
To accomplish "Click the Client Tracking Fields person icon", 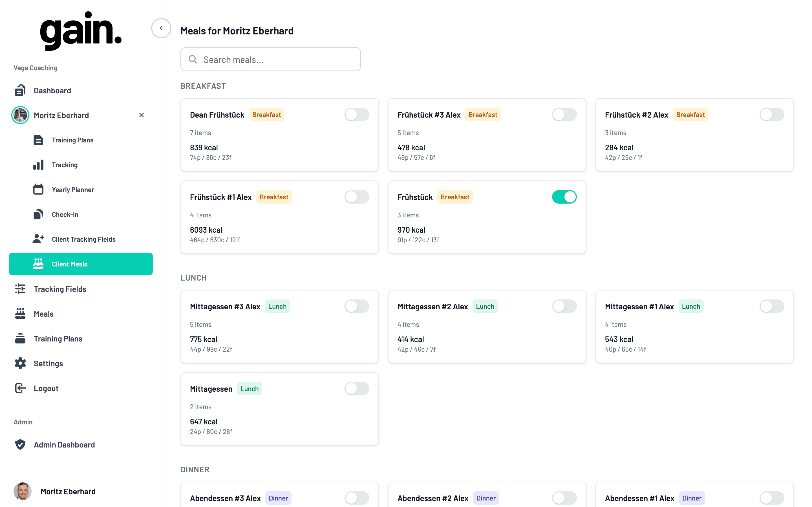I will (38, 239).
